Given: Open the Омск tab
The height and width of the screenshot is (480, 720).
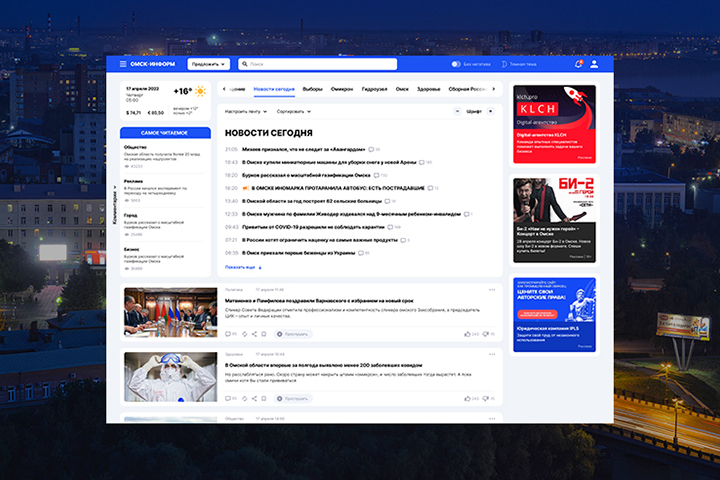Looking at the screenshot, I should [402, 89].
